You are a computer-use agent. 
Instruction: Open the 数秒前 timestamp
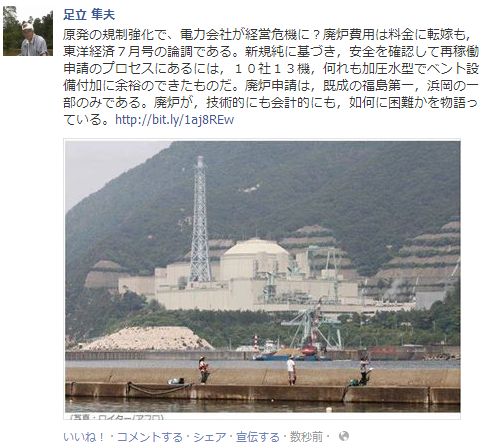(x=306, y=437)
